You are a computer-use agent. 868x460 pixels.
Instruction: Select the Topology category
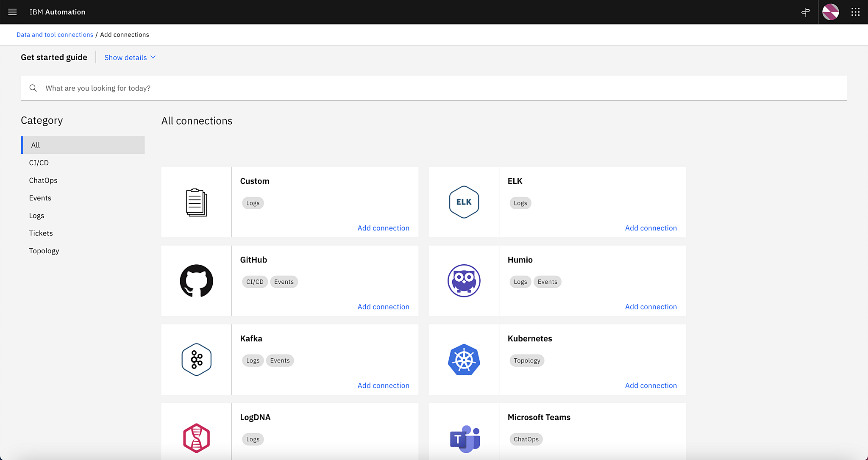click(83, 251)
